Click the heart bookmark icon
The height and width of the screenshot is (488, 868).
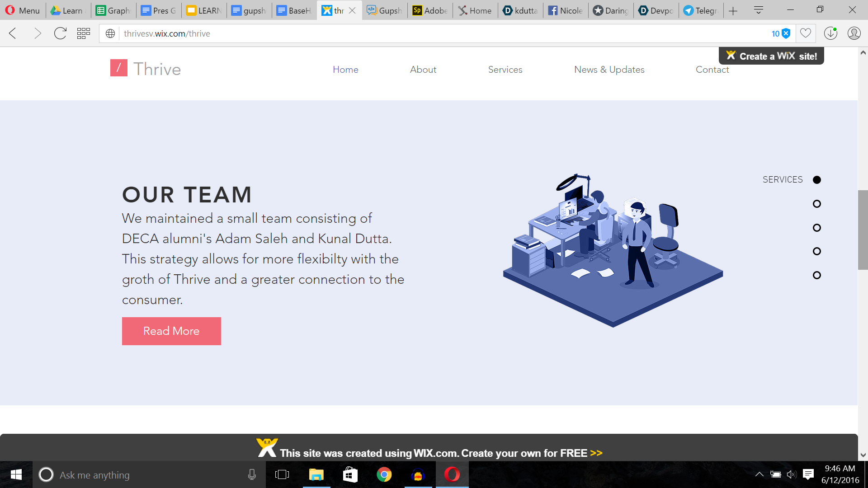(806, 33)
